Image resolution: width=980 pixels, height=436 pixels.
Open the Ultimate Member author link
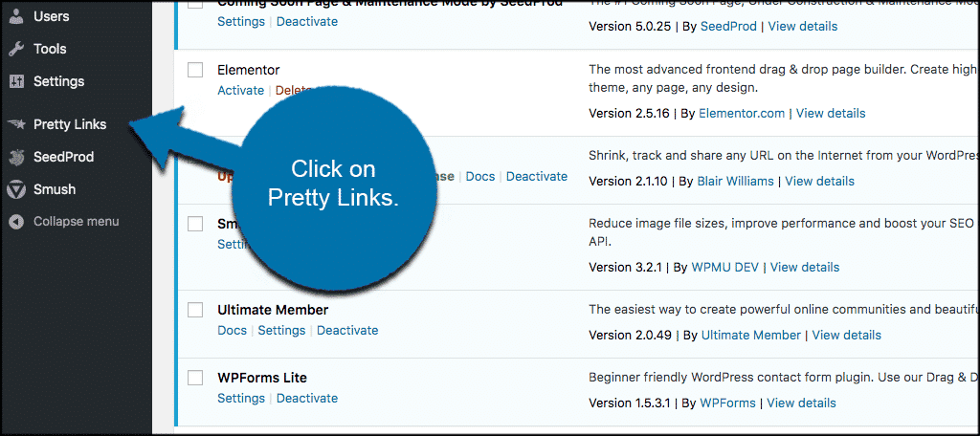click(x=750, y=335)
